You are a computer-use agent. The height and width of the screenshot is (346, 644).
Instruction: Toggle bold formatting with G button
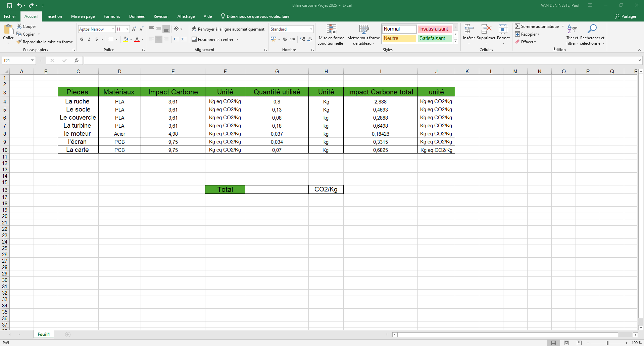(x=82, y=39)
